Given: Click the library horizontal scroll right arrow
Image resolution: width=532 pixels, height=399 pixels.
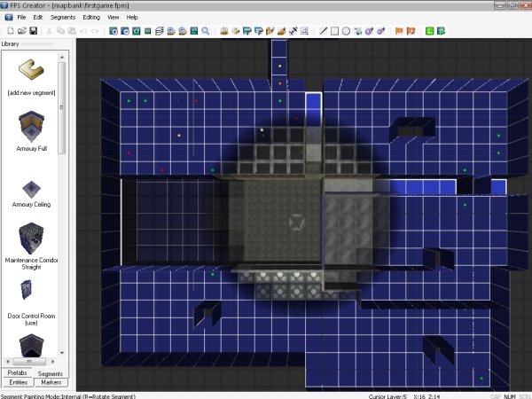Looking at the screenshot, I should click(x=53, y=361).
